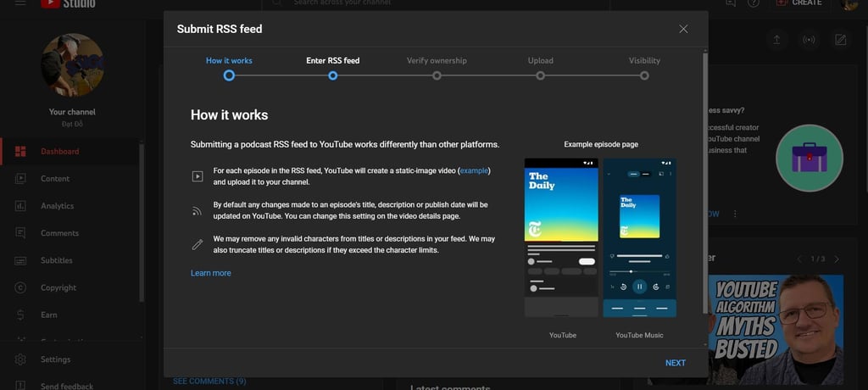Open the Verify ownership step label
Screen dimensions: 868x390
pos(437,60)
